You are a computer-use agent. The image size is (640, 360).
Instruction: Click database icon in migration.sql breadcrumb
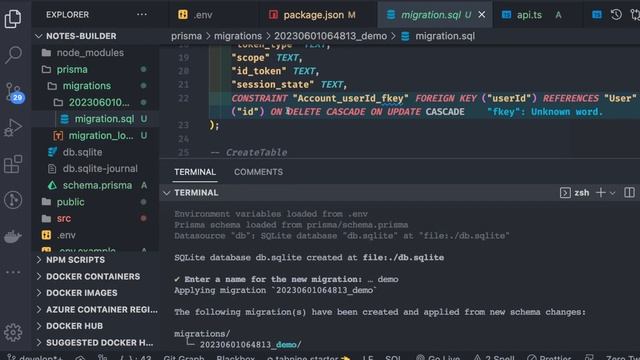click(x=405, y=36)
